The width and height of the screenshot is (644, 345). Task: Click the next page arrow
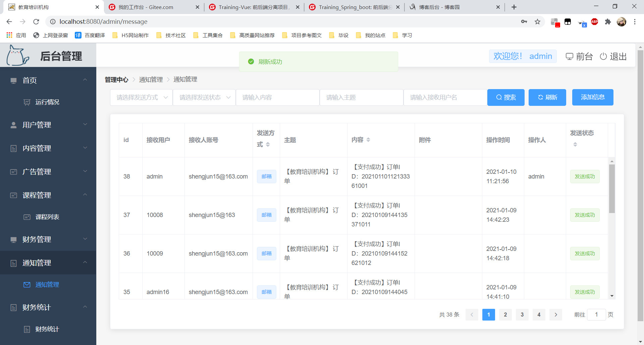coord(556,315)
